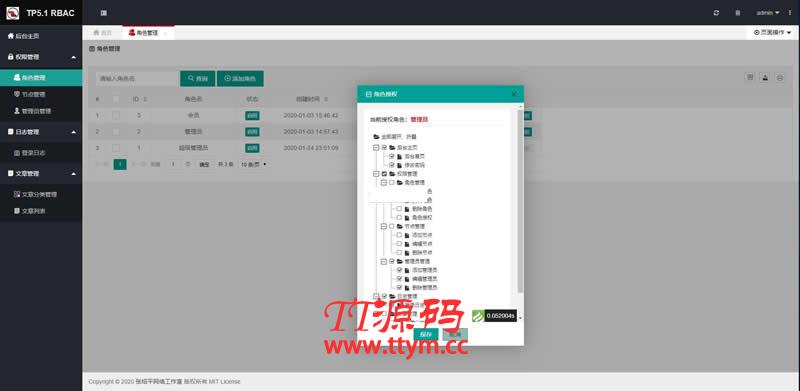Check the 角色授权 checkbox in tree

click(399, 217)
